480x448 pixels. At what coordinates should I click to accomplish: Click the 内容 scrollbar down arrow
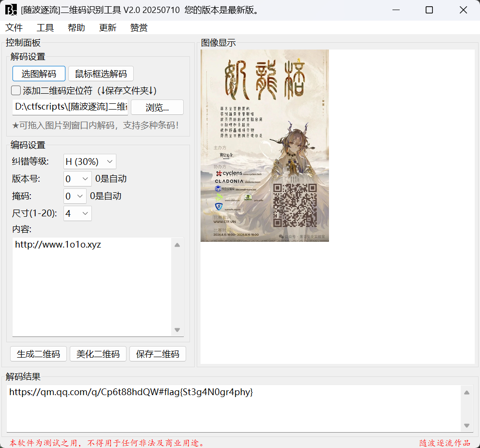click(177, 330)
